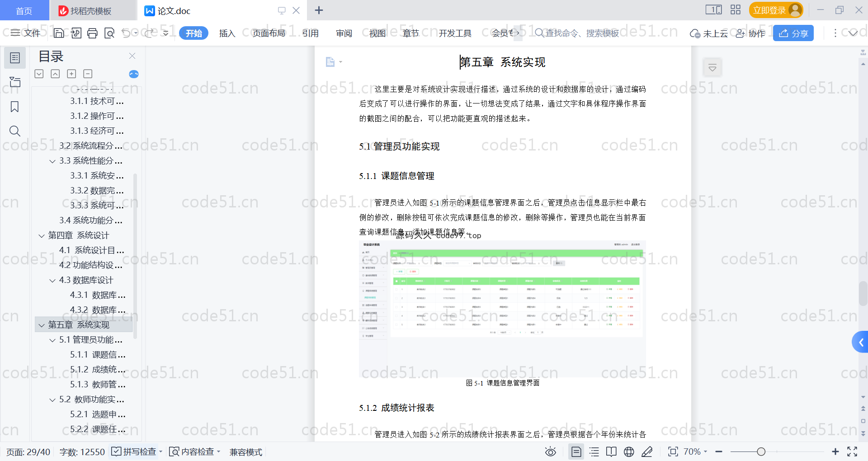Switch to web layout globe icon
Image resolution: width=868 pixels, height=461 pixels.
point(629,452)
